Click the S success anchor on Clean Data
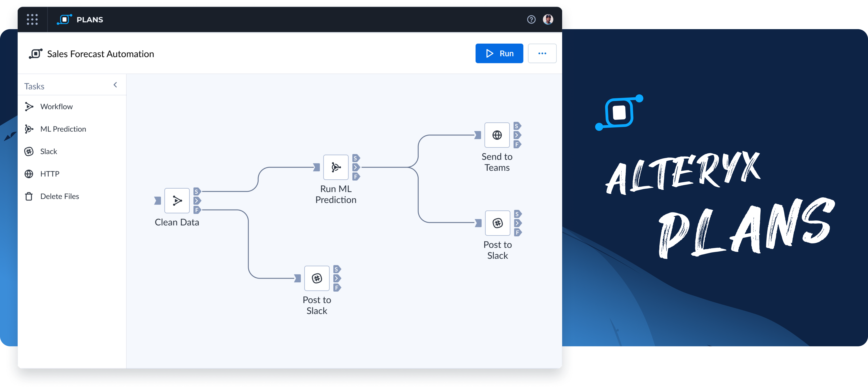 pos(197,192)
